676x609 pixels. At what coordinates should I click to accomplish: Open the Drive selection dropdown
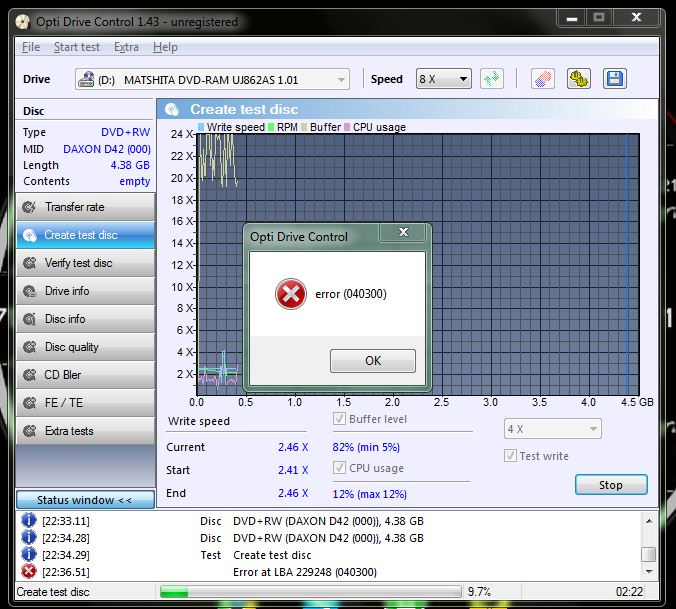(212, 79)
